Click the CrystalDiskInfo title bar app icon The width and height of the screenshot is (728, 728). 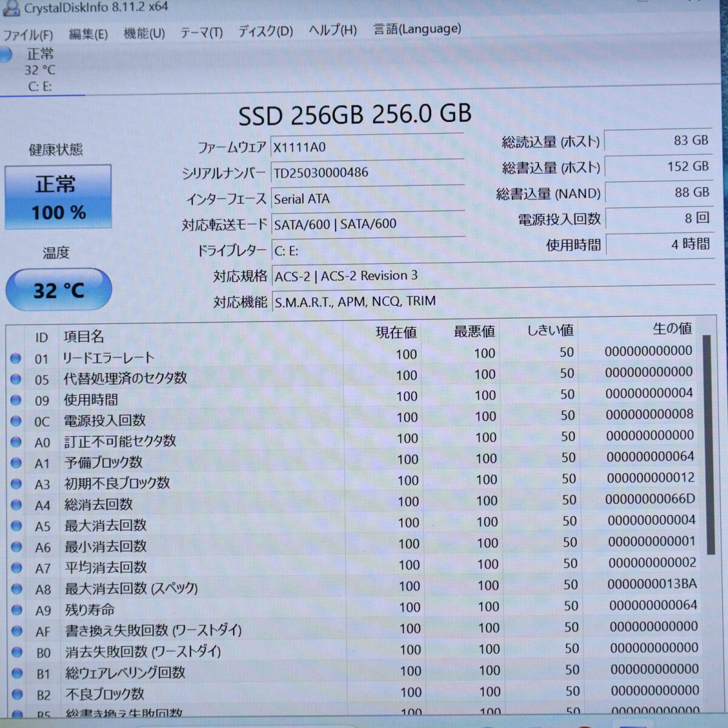[11, 8]
